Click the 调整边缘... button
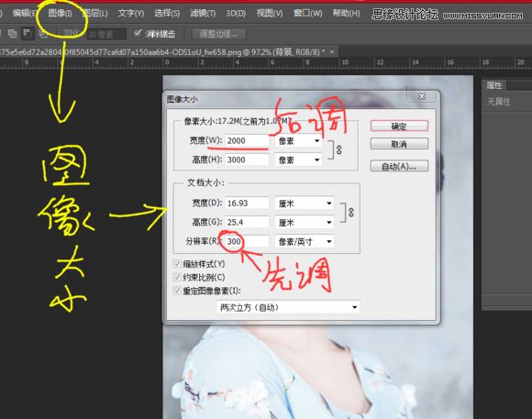 pos(219,34)
